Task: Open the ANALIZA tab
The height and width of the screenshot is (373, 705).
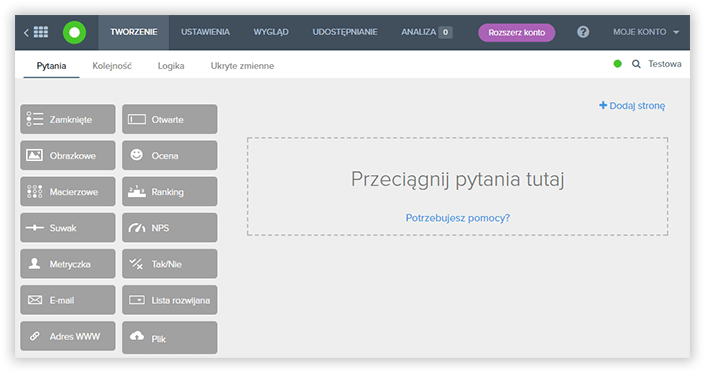Action: pos(426,32)
